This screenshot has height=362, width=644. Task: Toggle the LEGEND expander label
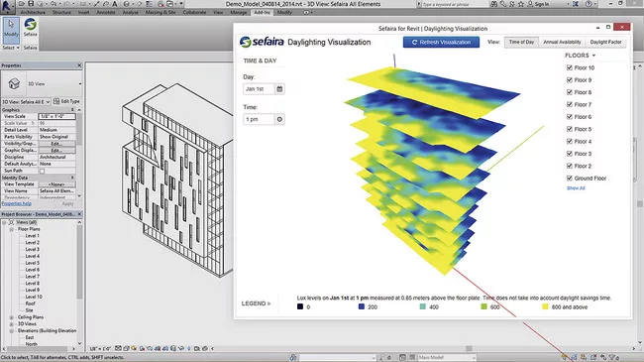click(x=256, y=303)
